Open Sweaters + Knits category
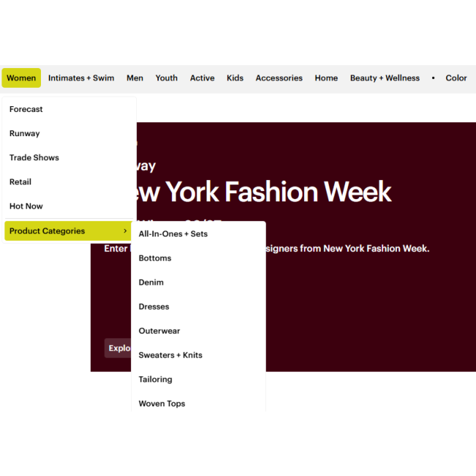The width and height of the screenshot is (476, 476). [x=198, y=355]
